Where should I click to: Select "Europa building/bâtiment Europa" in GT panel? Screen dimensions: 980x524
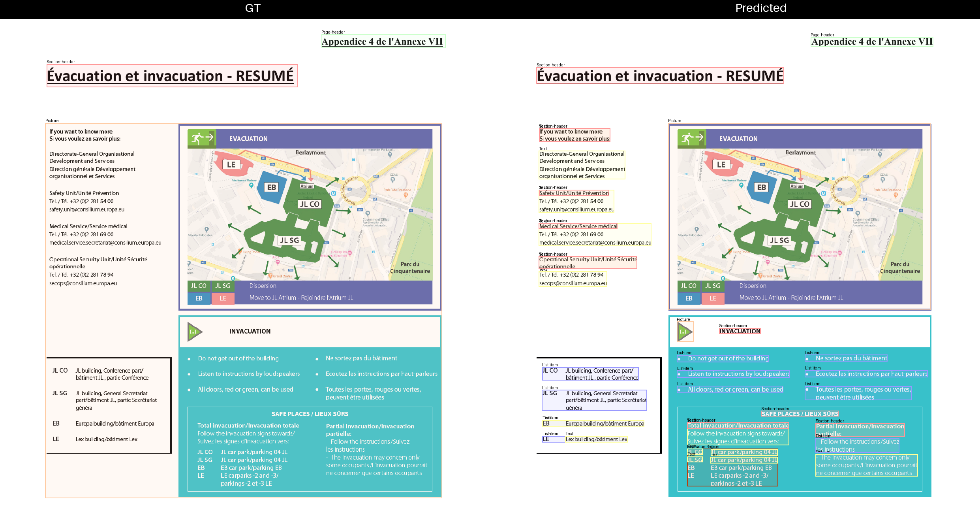click(x=115, y=424)
